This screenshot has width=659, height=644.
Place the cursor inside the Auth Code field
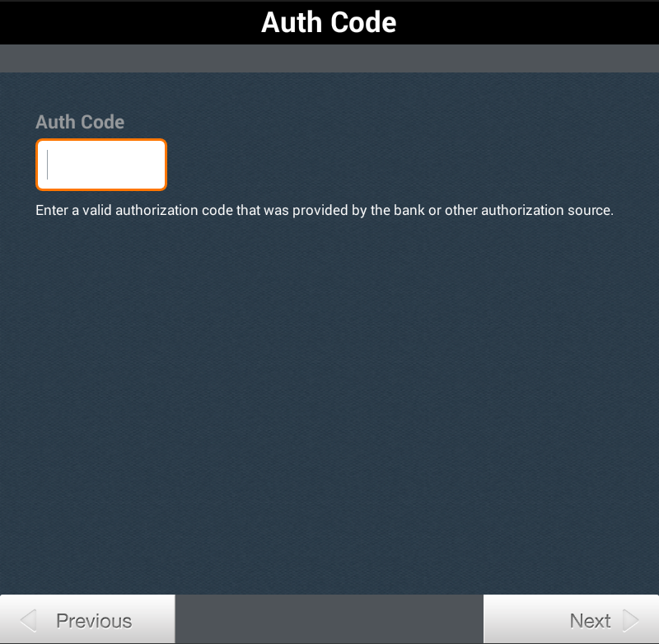tap(100, 164)
